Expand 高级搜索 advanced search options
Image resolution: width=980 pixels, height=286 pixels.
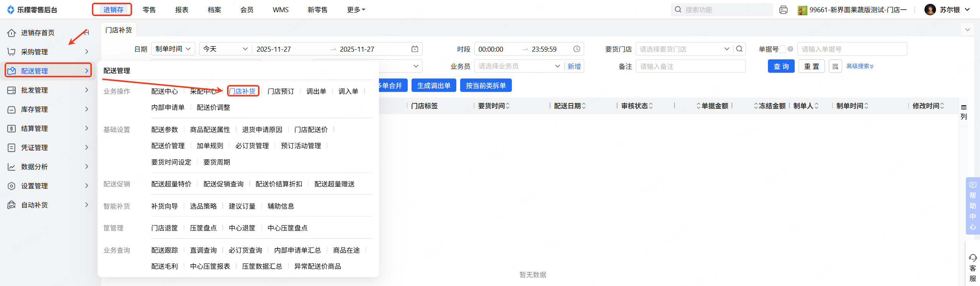[860, 66]
